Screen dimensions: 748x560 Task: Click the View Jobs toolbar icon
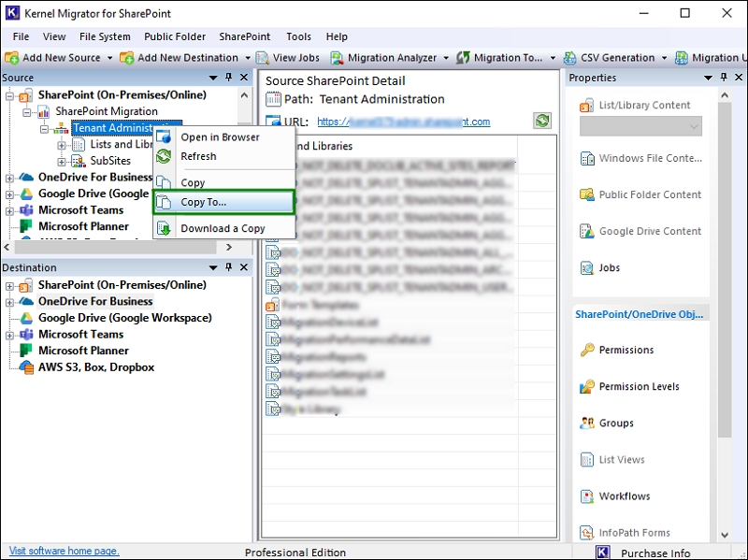263,58
